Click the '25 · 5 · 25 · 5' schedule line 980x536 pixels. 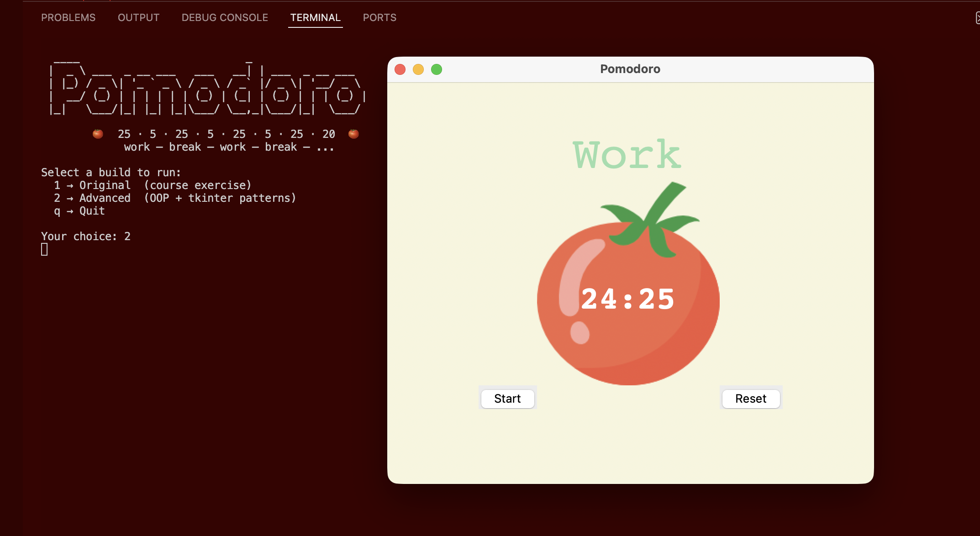(x=227, y=134)
